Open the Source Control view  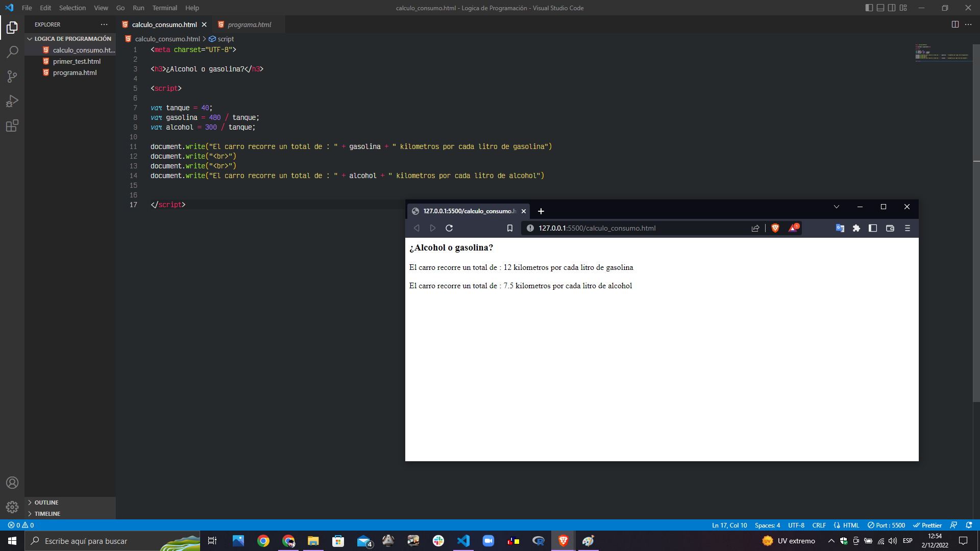tap(12, 77)
